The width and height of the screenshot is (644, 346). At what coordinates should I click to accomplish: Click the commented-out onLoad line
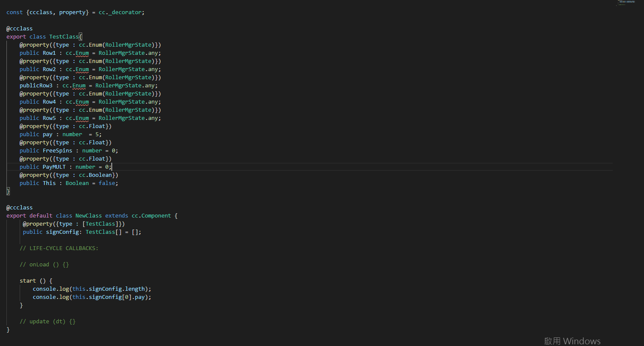pyautogui.click(x=44, y=265)
